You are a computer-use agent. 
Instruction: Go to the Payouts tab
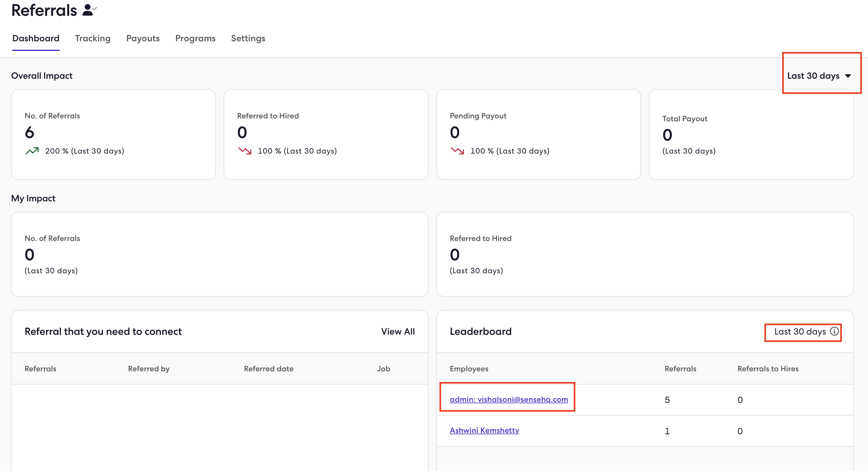click(x=143, y=38)
